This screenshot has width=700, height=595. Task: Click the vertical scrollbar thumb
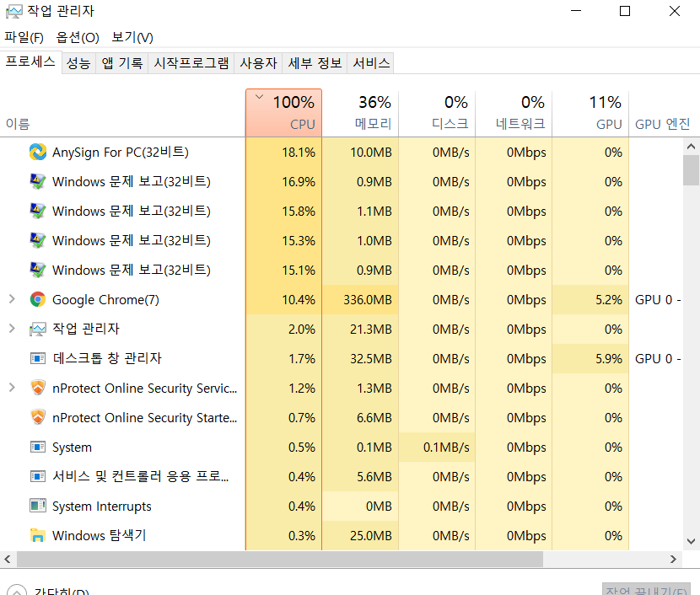[x=691, y=170]
